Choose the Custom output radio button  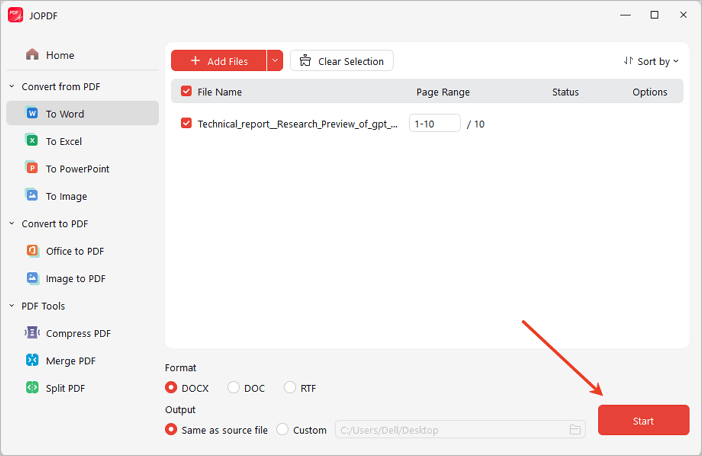pos(283,429)
